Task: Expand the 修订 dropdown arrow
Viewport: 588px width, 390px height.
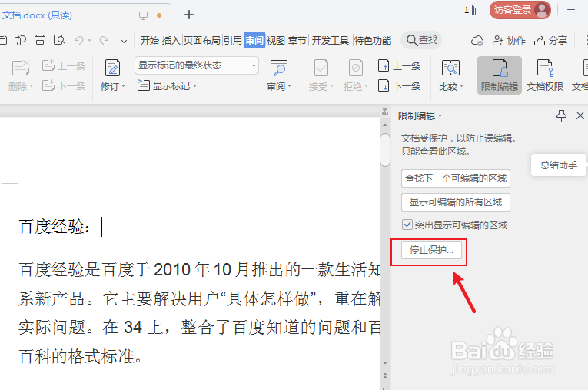Action: coord(124,86)
